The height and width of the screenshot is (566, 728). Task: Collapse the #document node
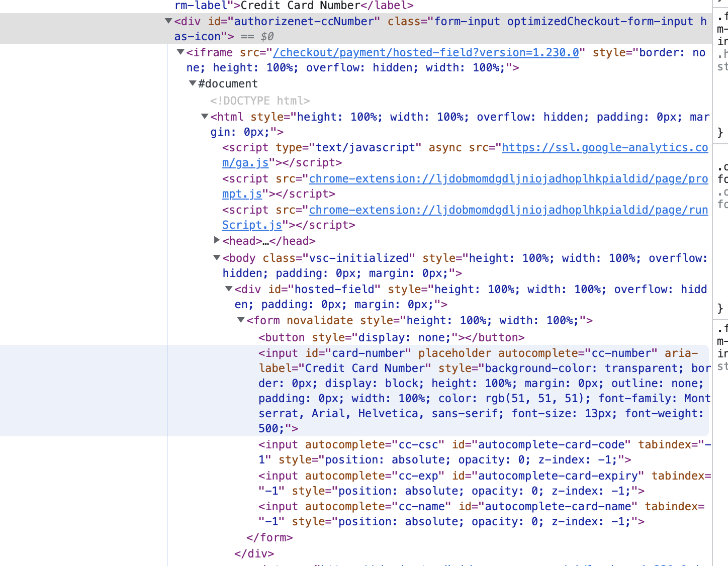click(x=193, y=83)
